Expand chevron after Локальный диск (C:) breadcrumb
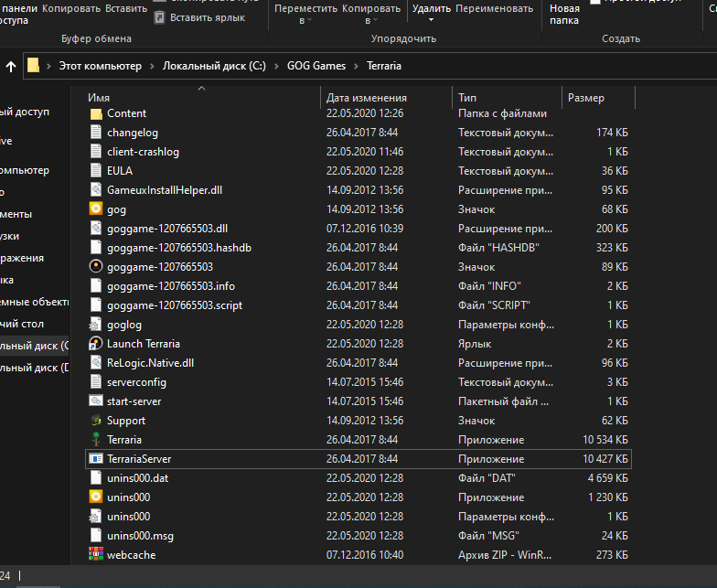Viewport: 717px width, 588px height. (276, 66)
